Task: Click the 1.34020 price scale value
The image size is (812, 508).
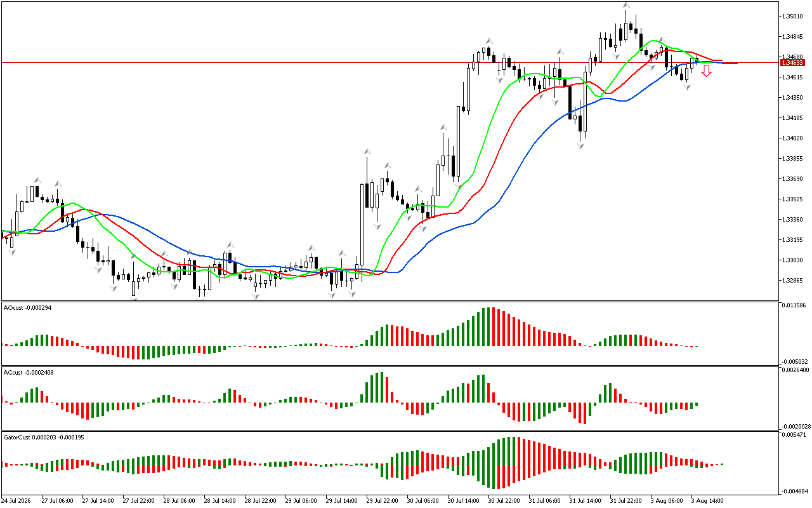Action: [794, 138]
